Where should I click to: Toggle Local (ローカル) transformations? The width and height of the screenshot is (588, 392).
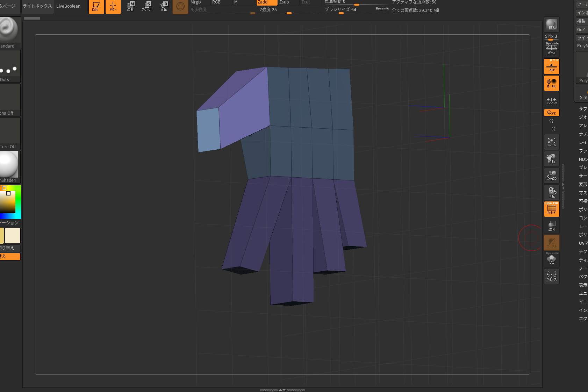pyautogui.click(x=552, y=83)
